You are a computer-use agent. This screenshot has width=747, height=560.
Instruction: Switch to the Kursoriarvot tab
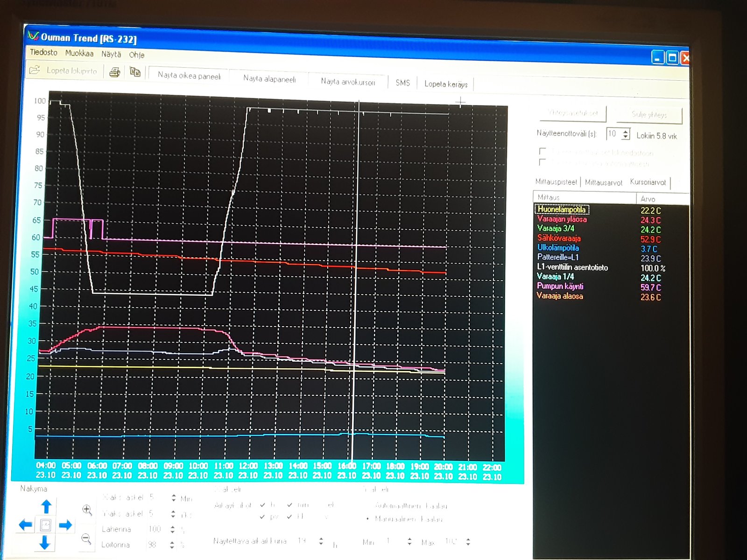[648, 182]
